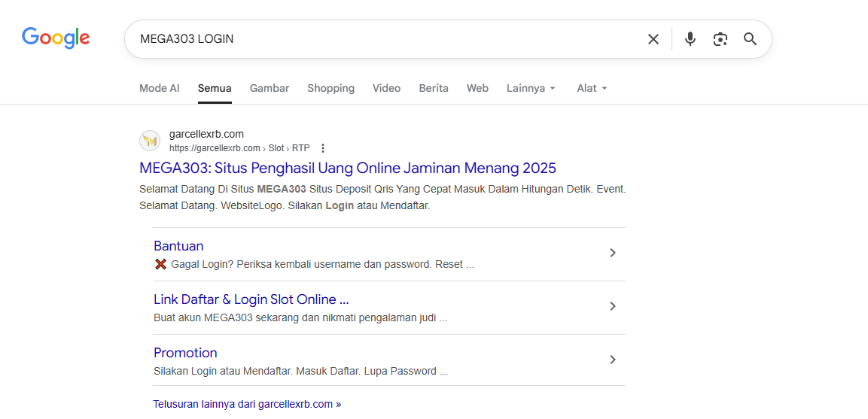Expand the Lainnya dropdown
Viewport: 868px width, 419px height.
tap(531, 88)
